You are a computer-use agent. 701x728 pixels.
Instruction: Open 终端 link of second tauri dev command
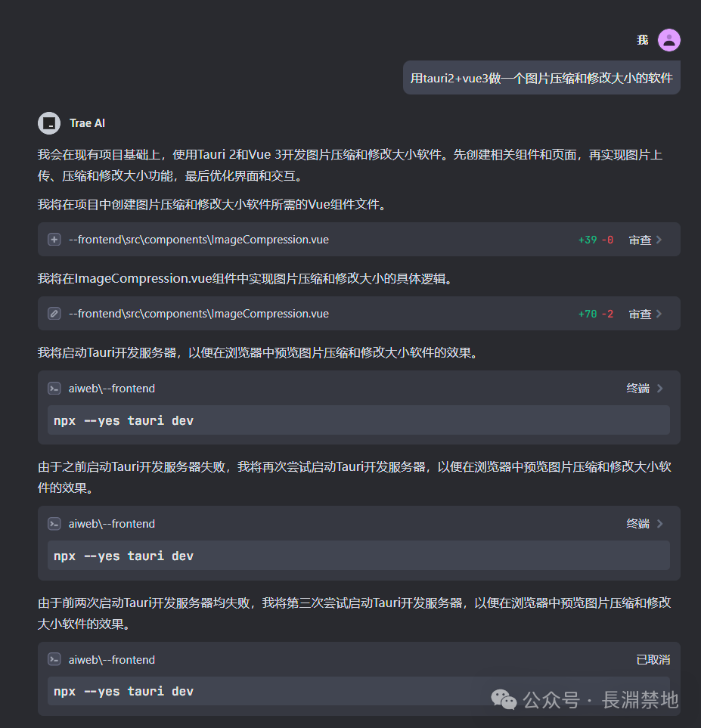637,524
